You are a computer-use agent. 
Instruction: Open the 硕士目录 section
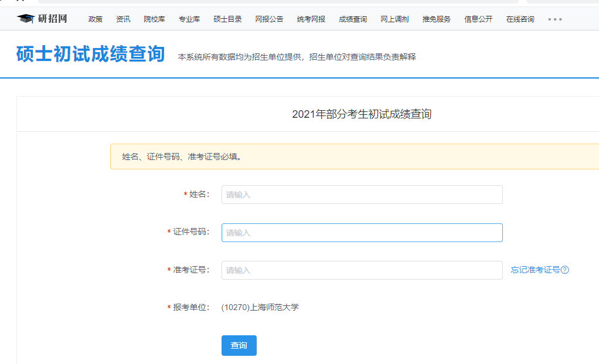226,18
